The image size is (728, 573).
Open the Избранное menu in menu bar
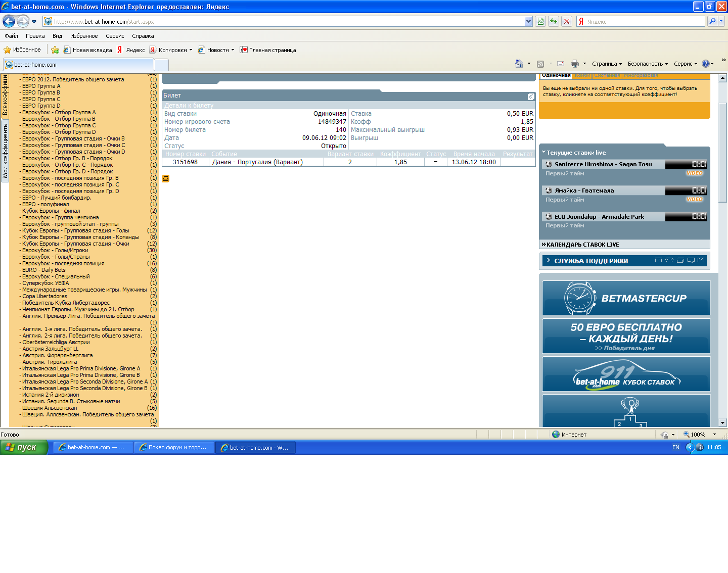pos(84,36)
